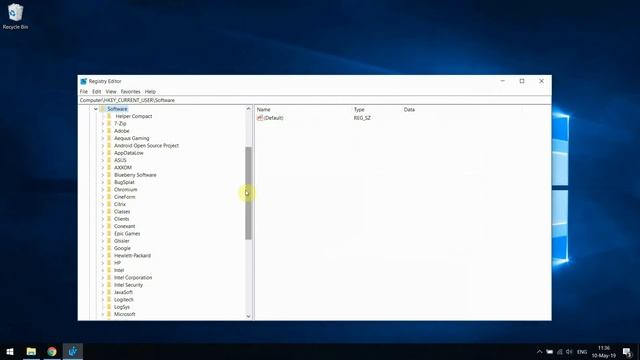The image size is (640, 360).
Task: Expand the Logitech key
Action: (x=102, y=300)
